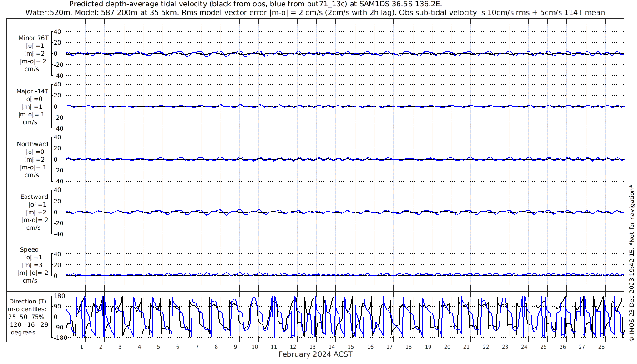Click "|o| =1" under Minor 76T

click(35, 46)
